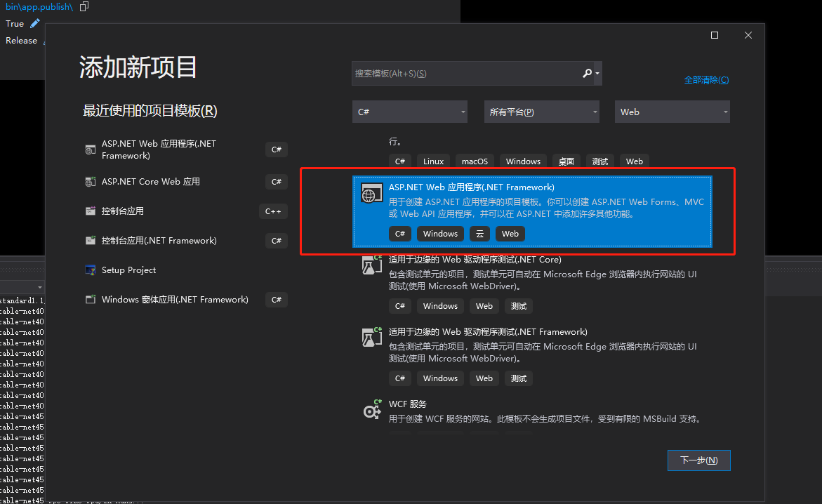The height and width of the screenshot is (504, 822).
Task: Click the icon beside ASP.NET Core Web 应用
Action: click(90, 182)
